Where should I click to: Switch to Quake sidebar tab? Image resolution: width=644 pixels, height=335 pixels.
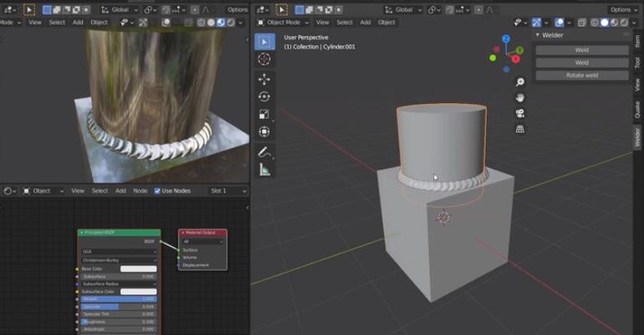coord(637,110)
